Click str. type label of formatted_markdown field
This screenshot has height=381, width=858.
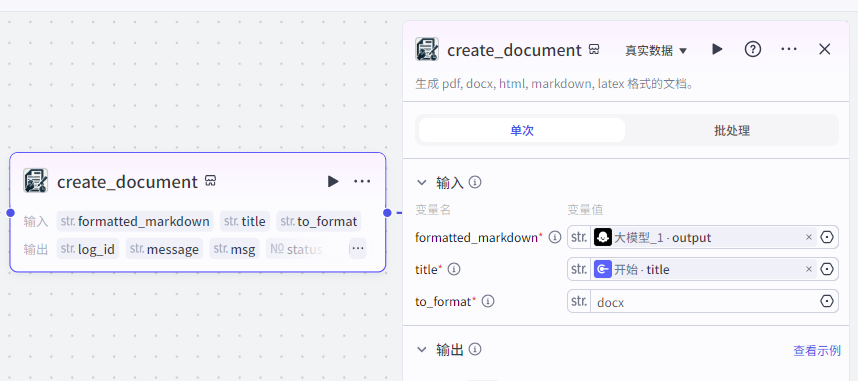pos(579,238)
